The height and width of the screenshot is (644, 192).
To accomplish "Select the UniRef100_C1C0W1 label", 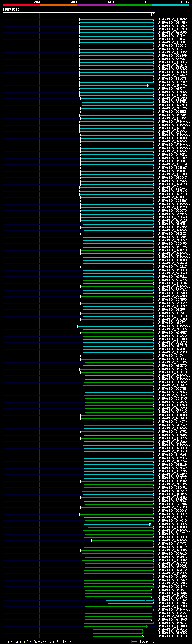I will pyautogui.click(x=172, y=487).
